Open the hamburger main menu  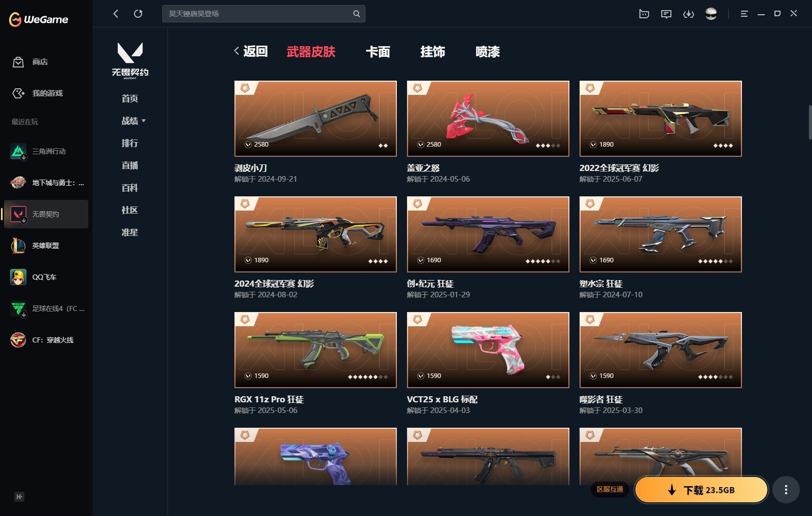(x=745, y=14)
